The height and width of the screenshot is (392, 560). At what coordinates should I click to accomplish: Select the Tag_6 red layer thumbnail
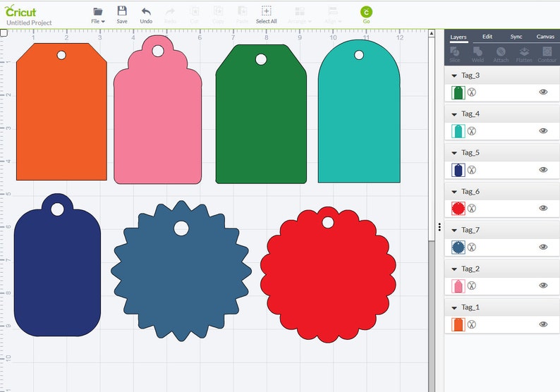458,209
